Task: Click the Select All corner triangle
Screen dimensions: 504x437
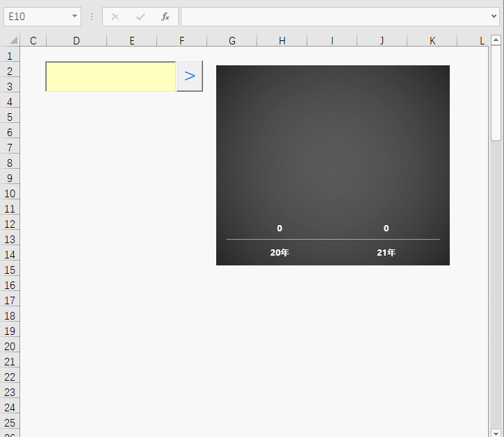Action: (x=13, y=40)
